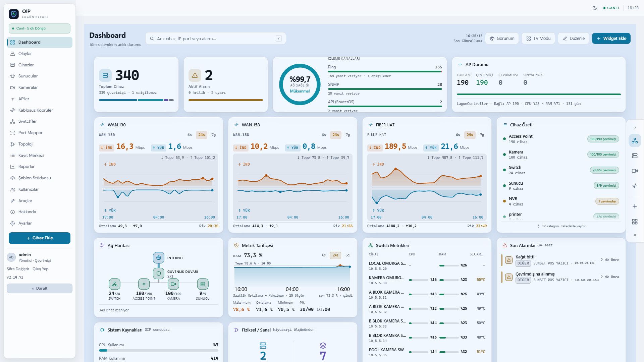The height and width of the screenshot is (362, 644).
Task: Open Kameralar in sidebar
Action: [40, 87]
